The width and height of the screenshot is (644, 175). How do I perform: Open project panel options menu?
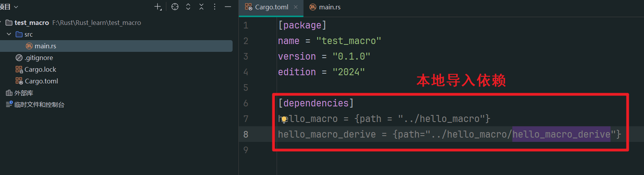pos(215,7)
